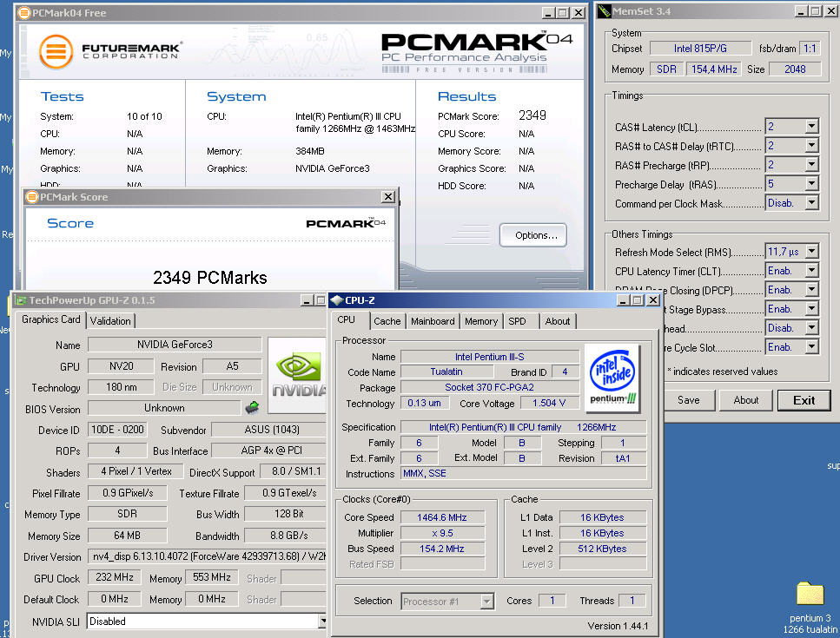Click the Package Socket 370 FC-PGA2 value
Image resolution: width=840 pixels, height=638 pixels.
pos(489,387)
